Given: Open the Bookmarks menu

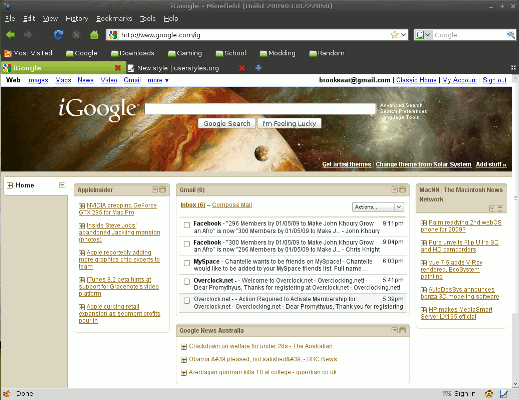Looking at the screenshot, I should pos(114,18).
